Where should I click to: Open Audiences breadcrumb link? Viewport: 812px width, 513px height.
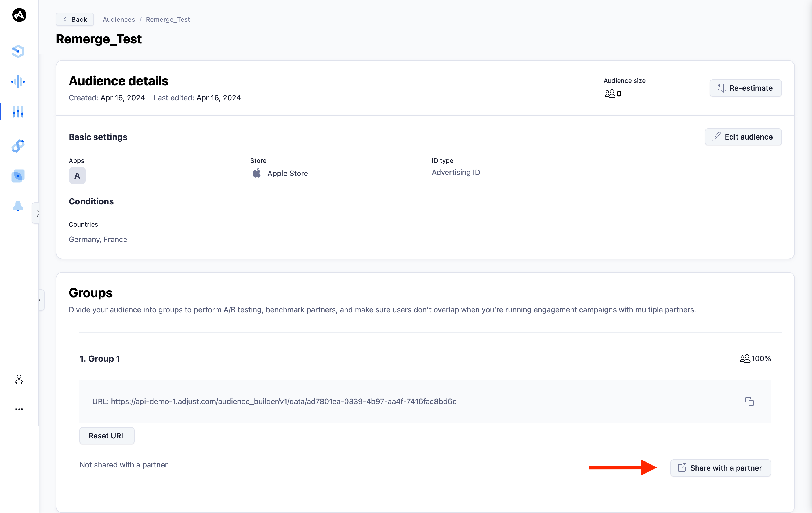tap(119, 20)
